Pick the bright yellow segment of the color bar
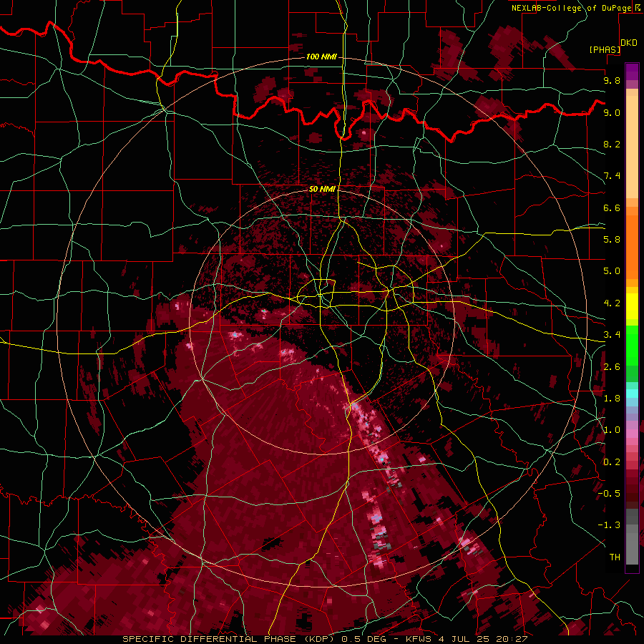 click(x=632, y=306)
